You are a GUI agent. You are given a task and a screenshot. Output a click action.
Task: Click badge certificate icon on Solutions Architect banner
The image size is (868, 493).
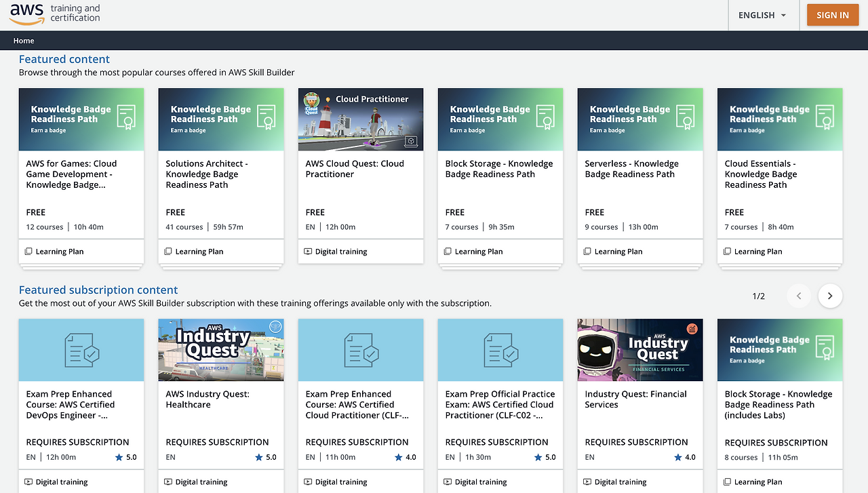tap(266, 117)
